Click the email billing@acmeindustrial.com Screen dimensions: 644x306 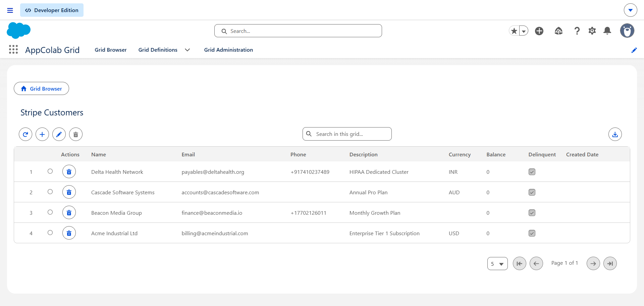coord(215,234)
